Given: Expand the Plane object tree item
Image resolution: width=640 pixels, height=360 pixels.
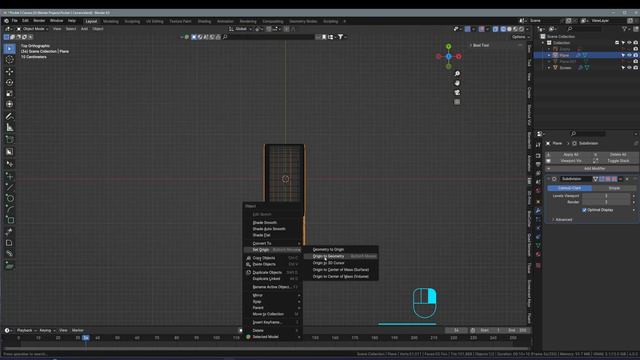Looking at the screenshot, I should (549, 55).
